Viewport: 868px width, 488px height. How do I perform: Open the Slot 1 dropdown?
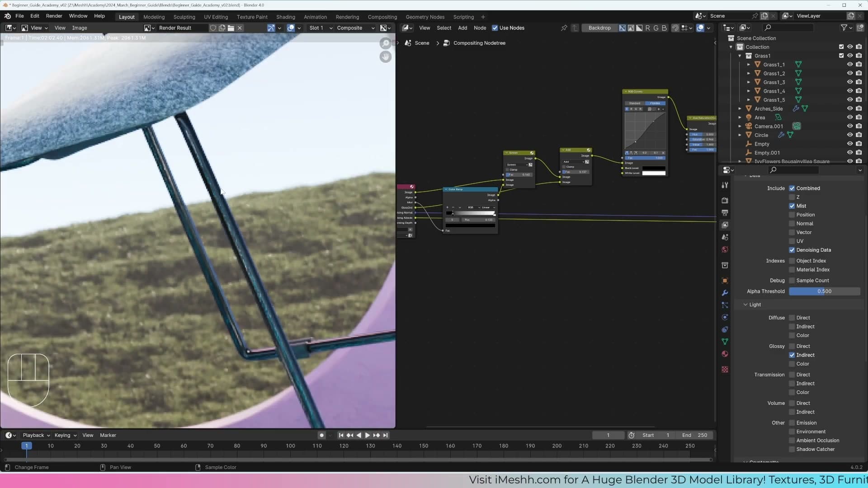[x=321, y=28]
